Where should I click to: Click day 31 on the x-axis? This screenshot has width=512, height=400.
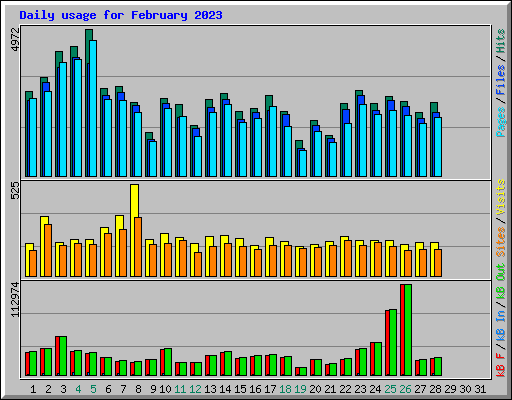pos(480,389)
